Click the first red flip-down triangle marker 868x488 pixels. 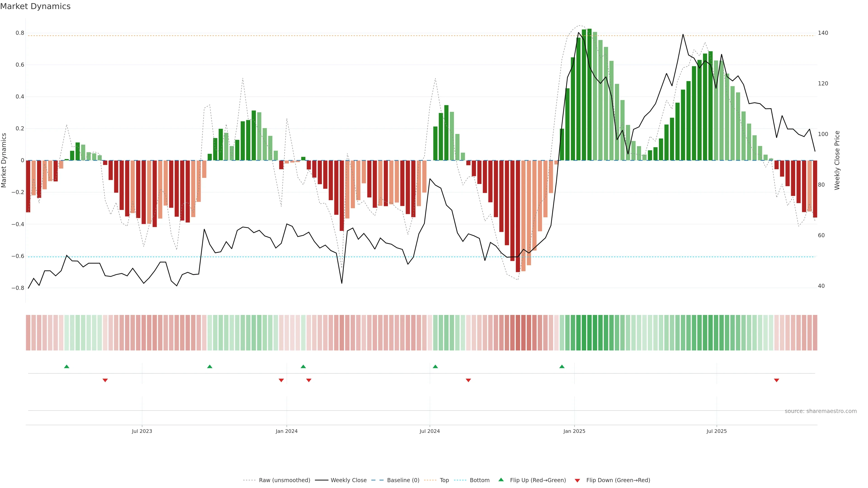[105, 380]
